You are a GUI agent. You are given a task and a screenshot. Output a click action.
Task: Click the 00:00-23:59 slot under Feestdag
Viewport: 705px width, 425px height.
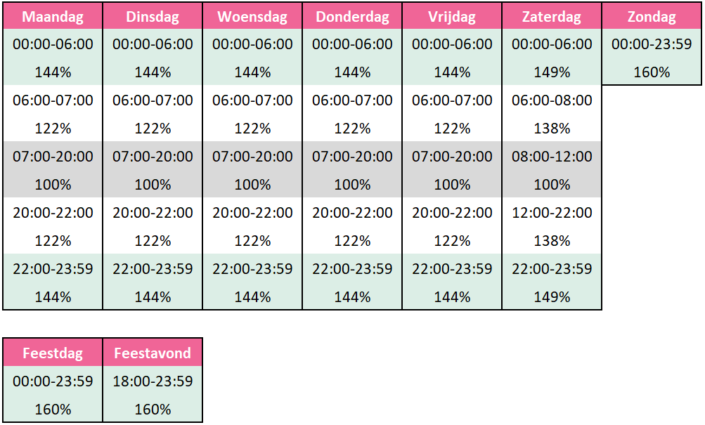[x=52, y=381]
